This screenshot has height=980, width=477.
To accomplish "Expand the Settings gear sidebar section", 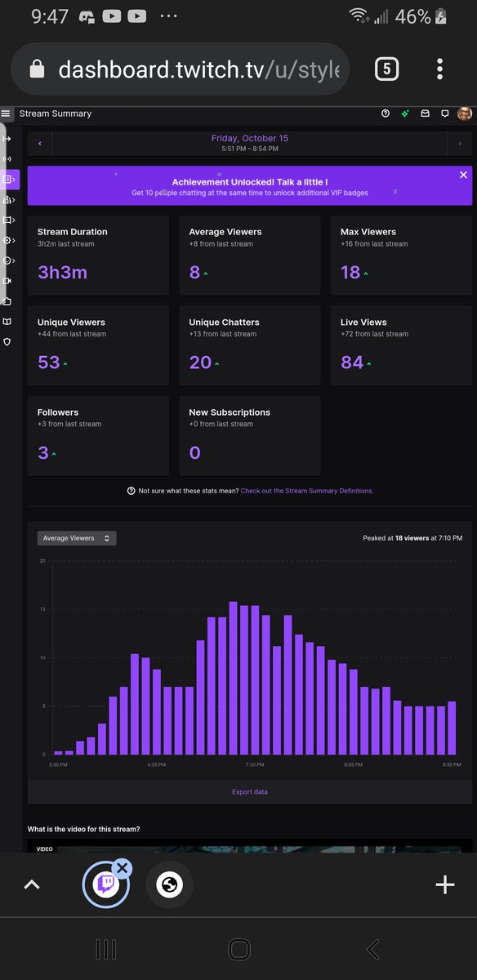I will coord(8,240).
